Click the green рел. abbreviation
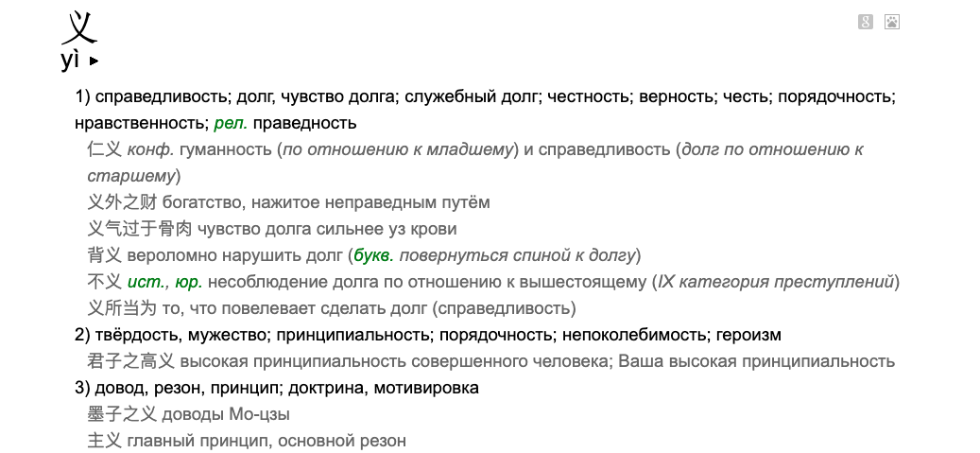 pyautogui.click(x=231, y=123)
